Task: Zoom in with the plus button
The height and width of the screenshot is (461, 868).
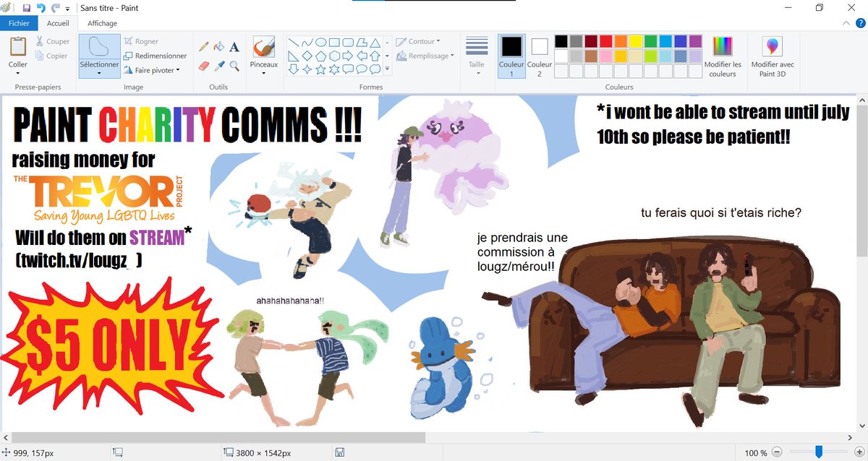Action: [x=860, y=452]
